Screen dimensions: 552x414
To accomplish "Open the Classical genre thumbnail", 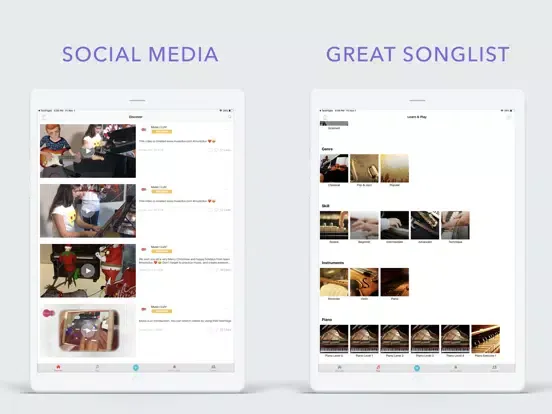I will click(x=334, y=168).
